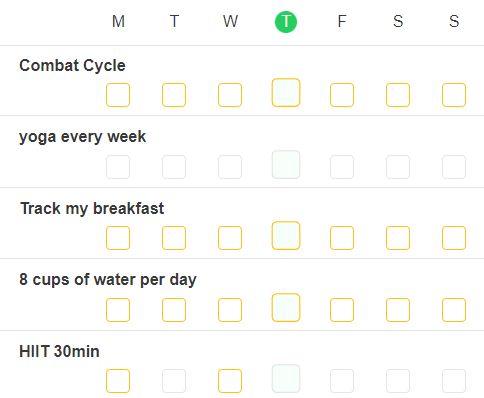This screenshot has height=398, width=484.
Task: Select the Friday column header
Action: [342, 22]
